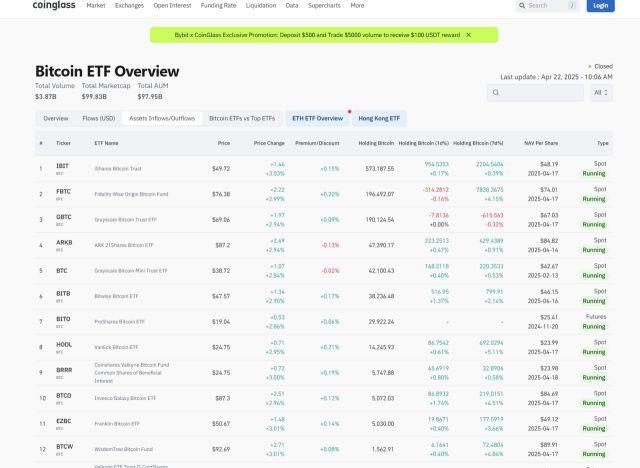The width and height of the screenshot is (640, 468).
Task: Open the Market menu
Action: pyautogui.click(x=96, y=5)
